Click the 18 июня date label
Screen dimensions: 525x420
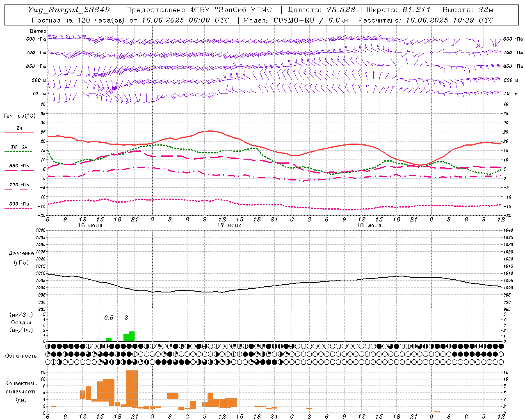click(369, 226)
